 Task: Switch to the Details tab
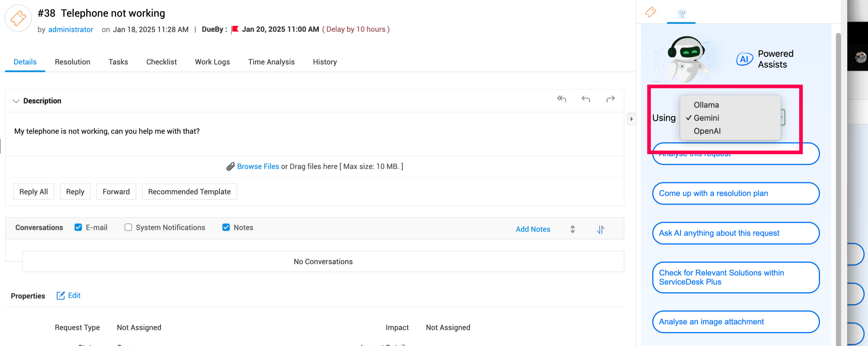[x=25, y=62]
